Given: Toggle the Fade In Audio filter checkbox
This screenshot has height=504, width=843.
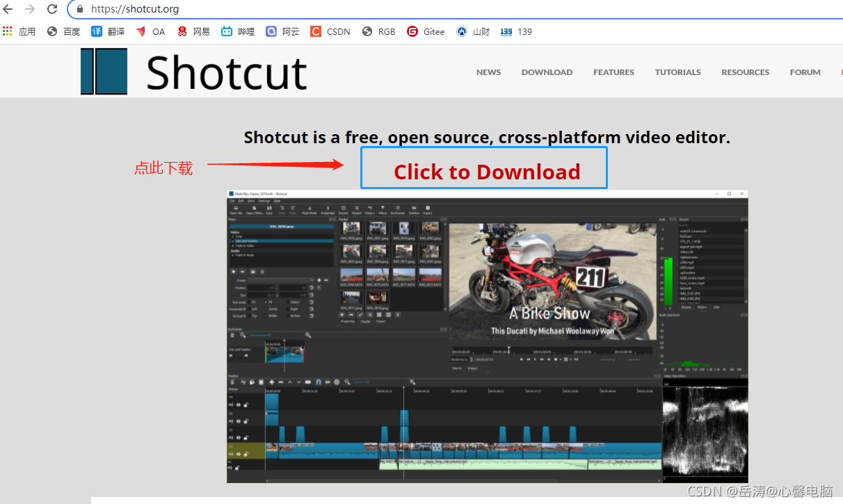Looking at the screenshot, I should click(x=232, y=255).
